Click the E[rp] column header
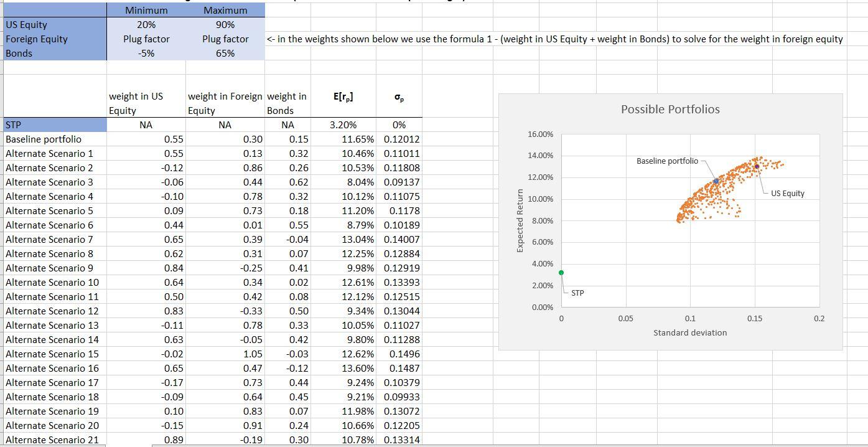 tap(343, 96)
